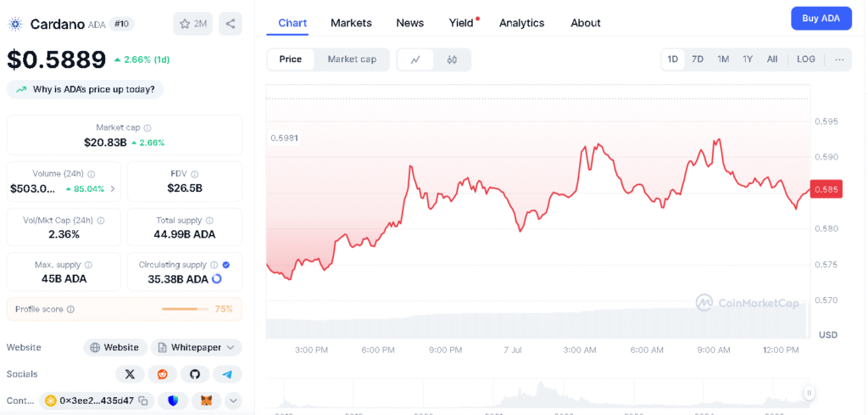Click the $20.83B market cap value

coord(105,143)
